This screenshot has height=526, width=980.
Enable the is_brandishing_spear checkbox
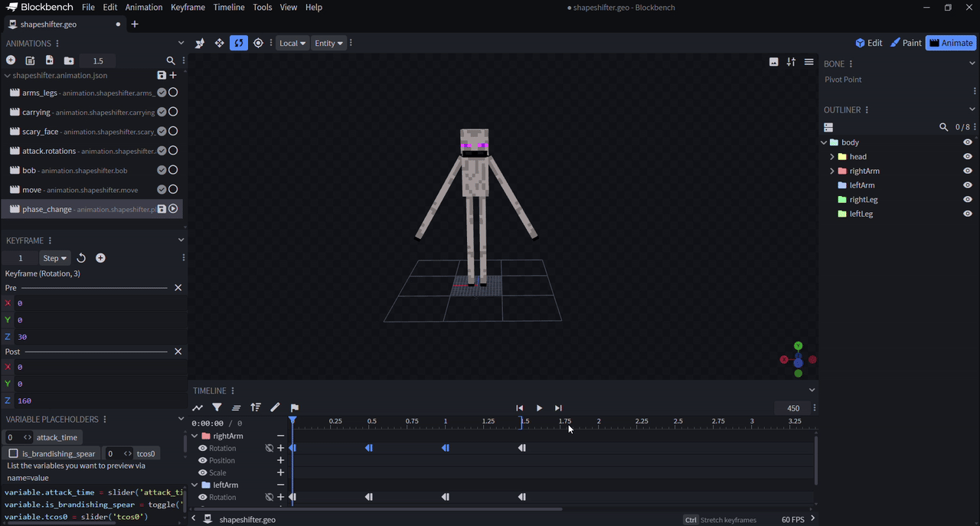click(13, 454)
